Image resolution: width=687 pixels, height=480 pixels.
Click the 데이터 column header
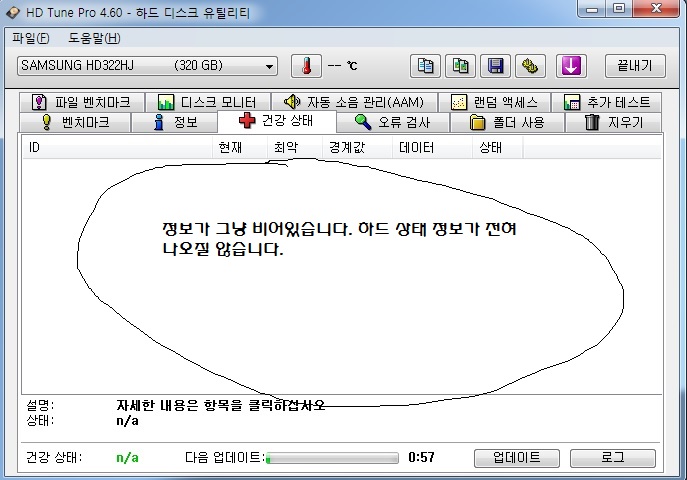tap(432, 148)
